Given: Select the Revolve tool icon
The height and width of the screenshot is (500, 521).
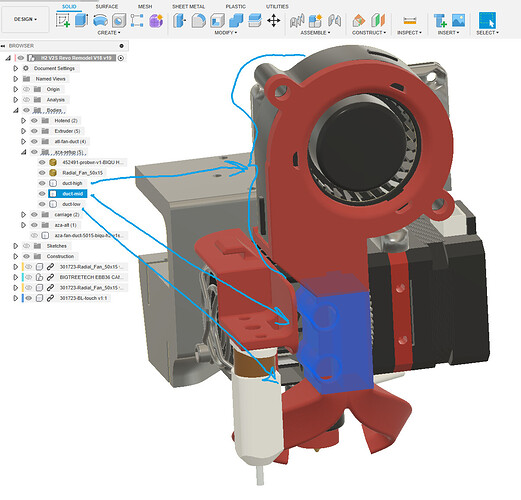Looking at the screenshot, I should (x=100, y=20).
